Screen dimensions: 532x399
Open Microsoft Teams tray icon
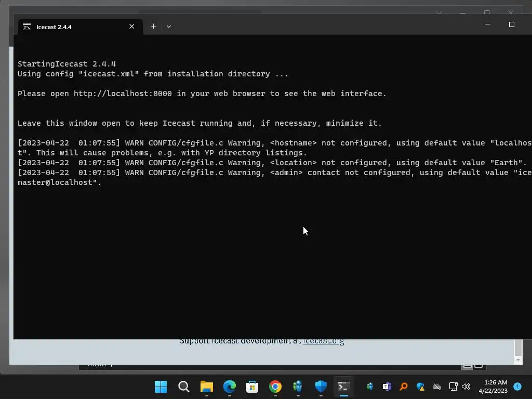tap(387, 387)
